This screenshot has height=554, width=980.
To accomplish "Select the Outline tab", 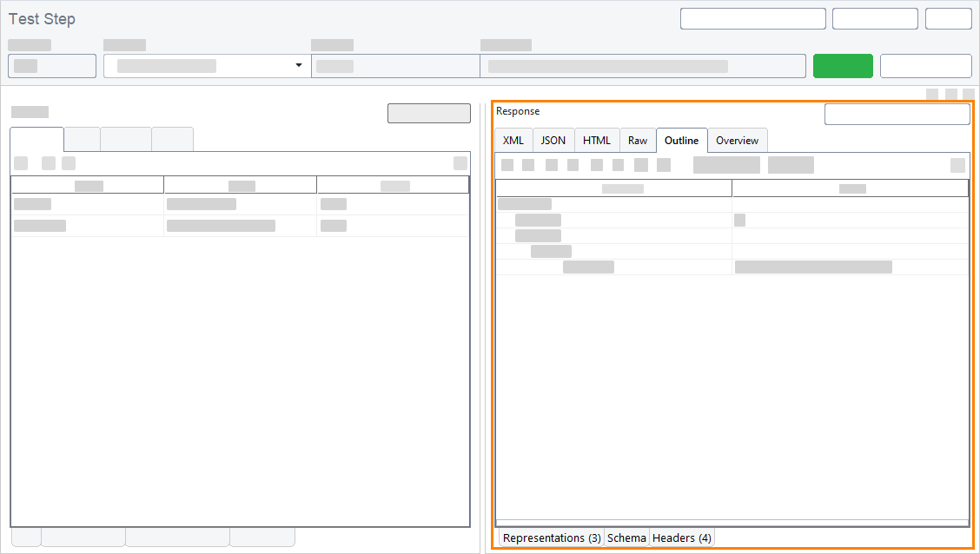I will (681, 141).
